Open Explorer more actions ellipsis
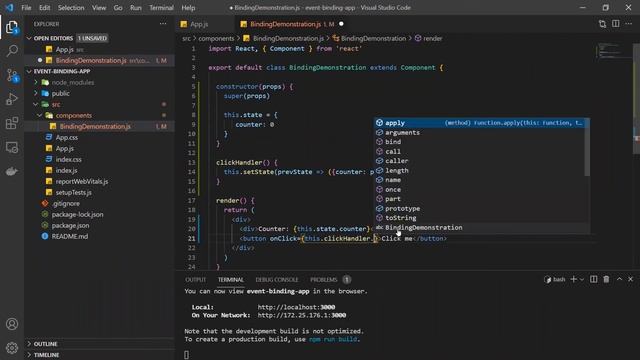The width and height of the screenshot is (640, 360). click(163, 24)
